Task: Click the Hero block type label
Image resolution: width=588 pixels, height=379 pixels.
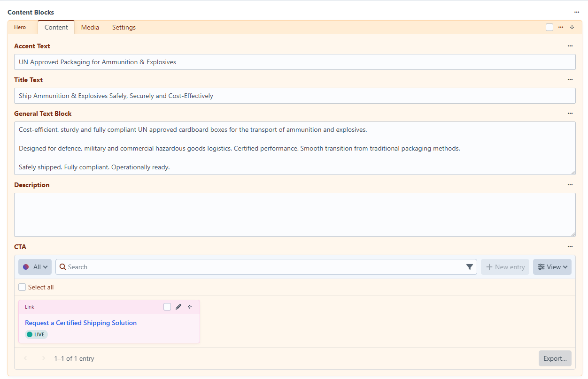Action: (x=20, y=27)
